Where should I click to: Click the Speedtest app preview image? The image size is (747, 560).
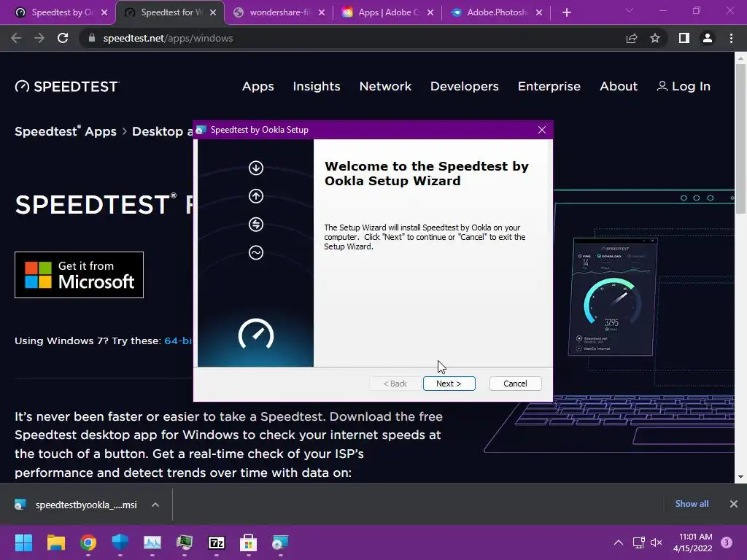click(x=613, y=297)
